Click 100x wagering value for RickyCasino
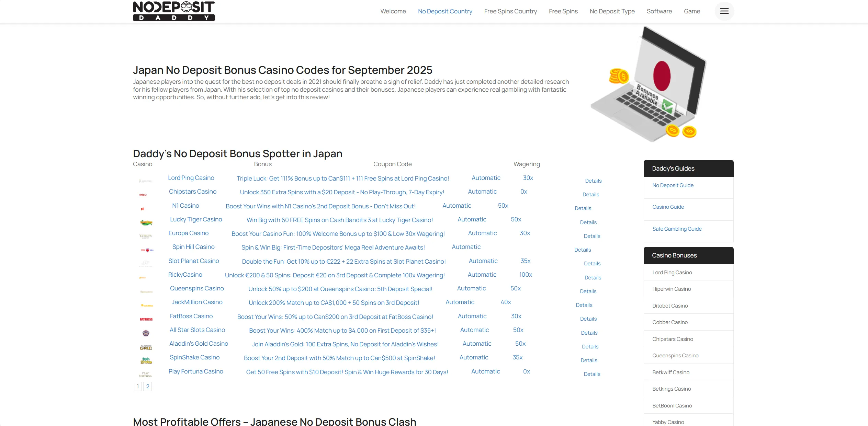Screen dimensions: 868x426 (x=526, y=275)
